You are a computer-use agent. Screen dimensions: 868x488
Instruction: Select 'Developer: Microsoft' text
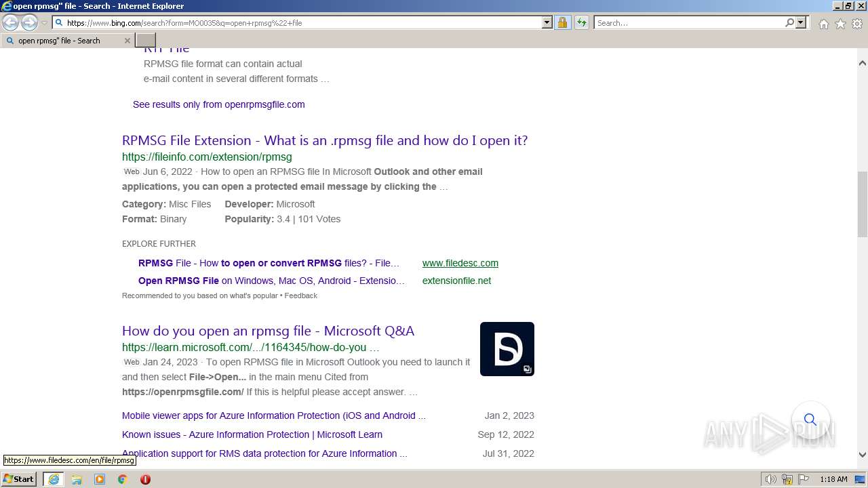(x=270, y=204)
